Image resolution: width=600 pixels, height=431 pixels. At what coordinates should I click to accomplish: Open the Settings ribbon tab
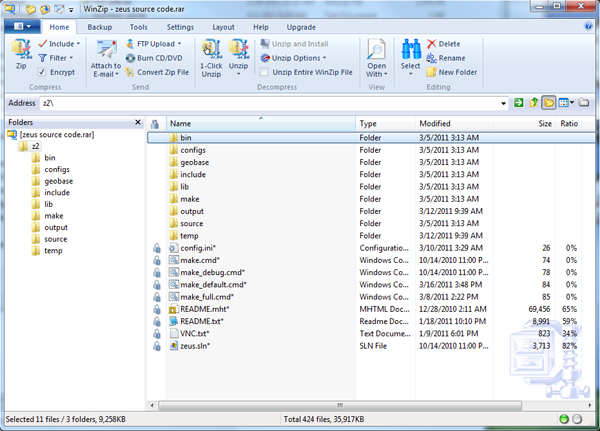point(180,27)
